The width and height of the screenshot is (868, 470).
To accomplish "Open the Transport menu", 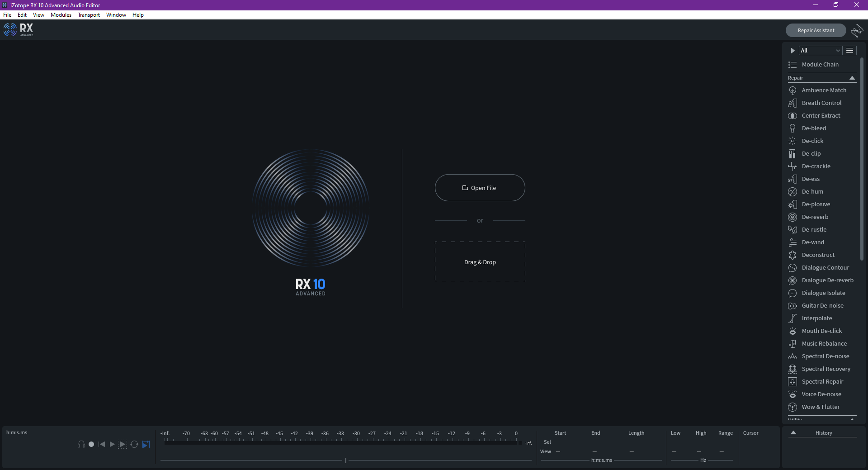I will click(x=89, y=15).
